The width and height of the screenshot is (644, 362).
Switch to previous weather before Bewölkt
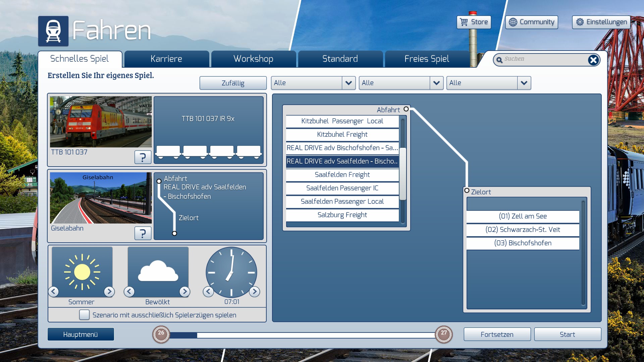coord(129,292)
